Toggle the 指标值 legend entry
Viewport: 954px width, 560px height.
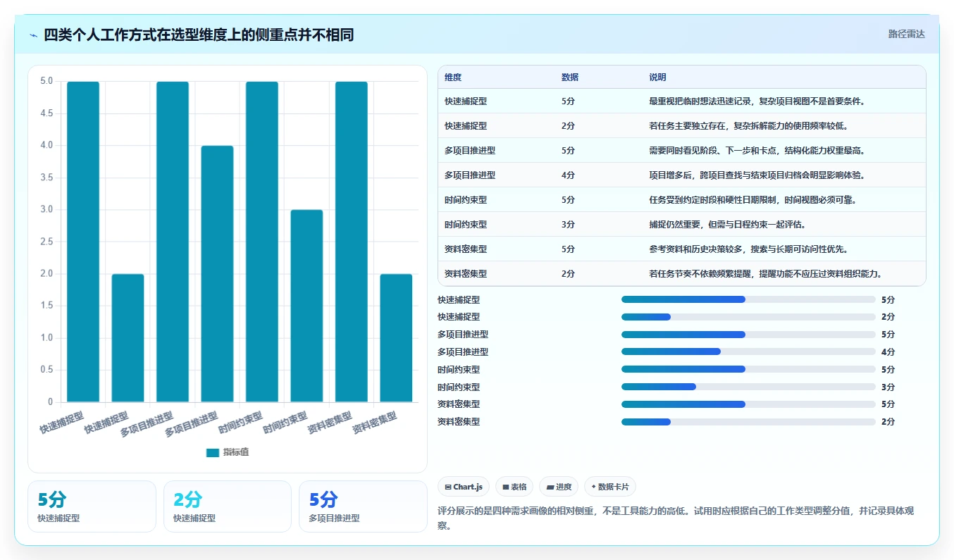pyautogui.click(x=228, y=452)
